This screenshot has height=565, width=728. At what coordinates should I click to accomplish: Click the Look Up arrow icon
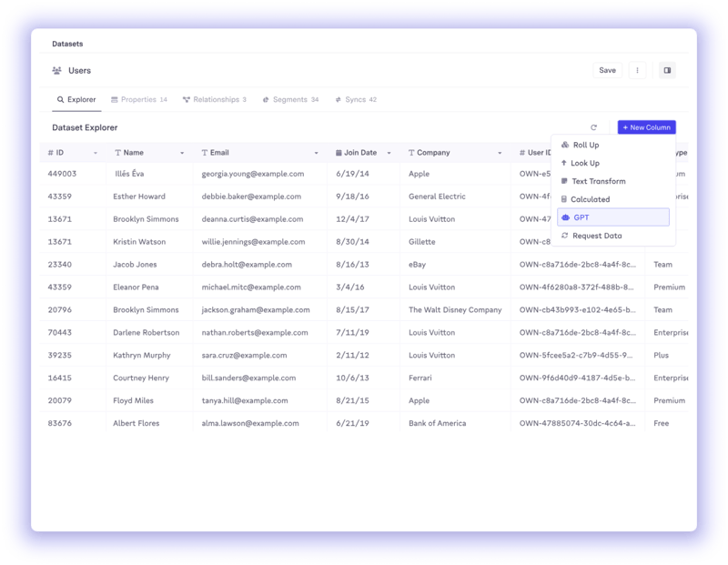pos(564,163)
